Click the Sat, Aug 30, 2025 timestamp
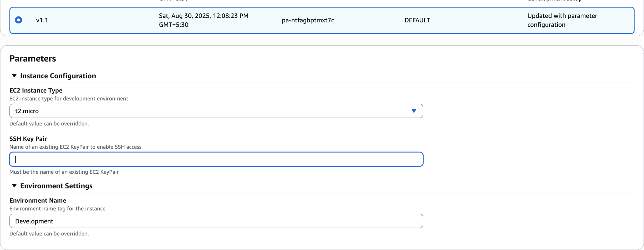The image size is (644, 250). coord(204,20)
